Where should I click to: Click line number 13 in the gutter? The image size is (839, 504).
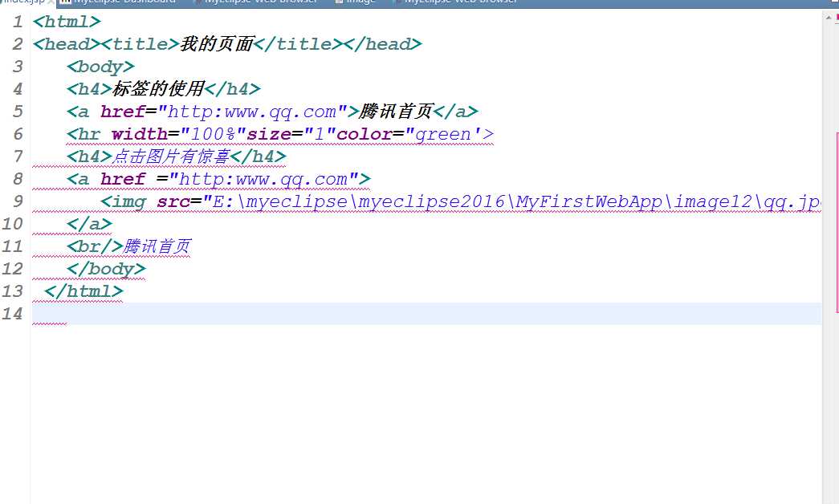click(12, 291)
